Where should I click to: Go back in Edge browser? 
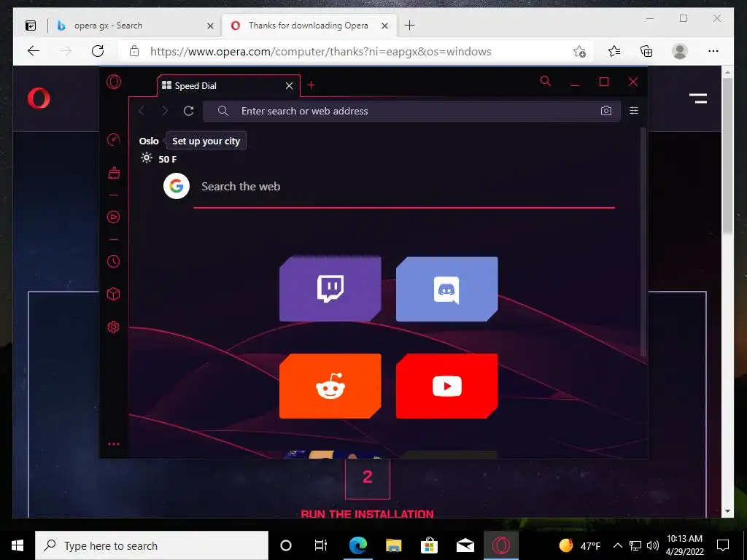tap(33, 51)
